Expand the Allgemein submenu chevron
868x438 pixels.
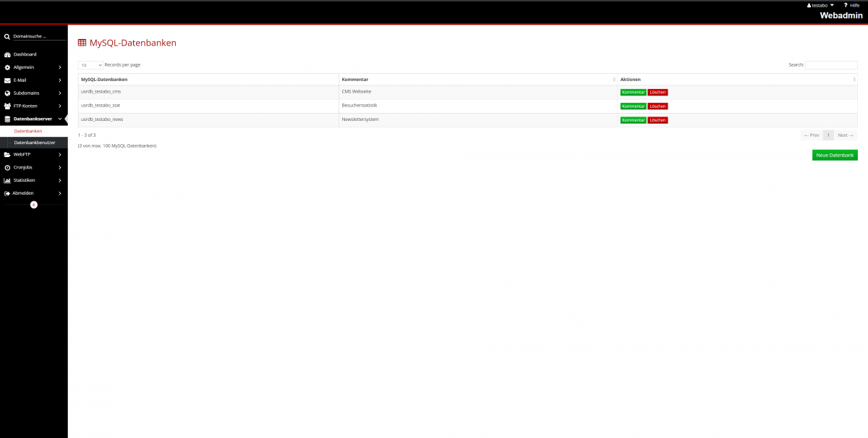(x=60, y=67)
